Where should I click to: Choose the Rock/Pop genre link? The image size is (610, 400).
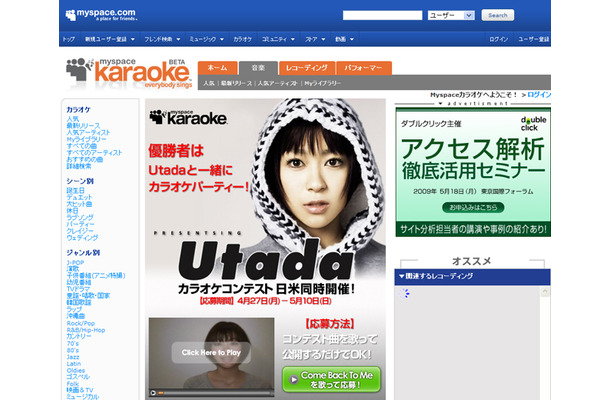pos(81,323)
